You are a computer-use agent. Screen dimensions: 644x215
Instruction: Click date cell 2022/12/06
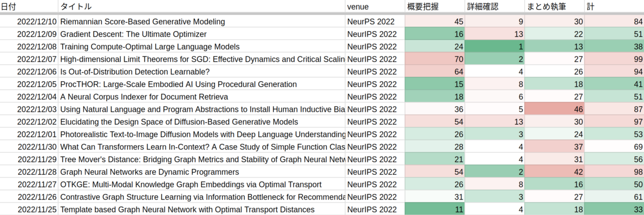[x=29, y=72]
